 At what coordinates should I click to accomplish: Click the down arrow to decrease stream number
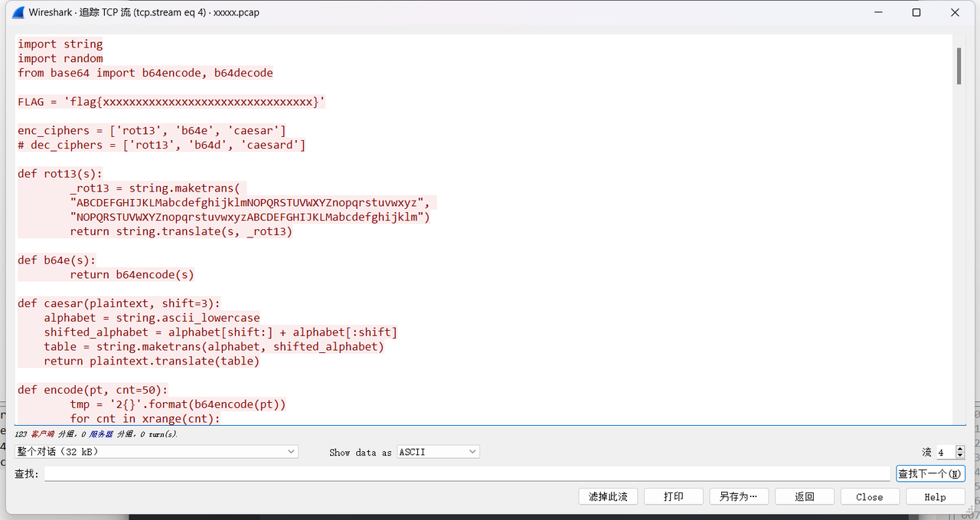pos(959,455)
